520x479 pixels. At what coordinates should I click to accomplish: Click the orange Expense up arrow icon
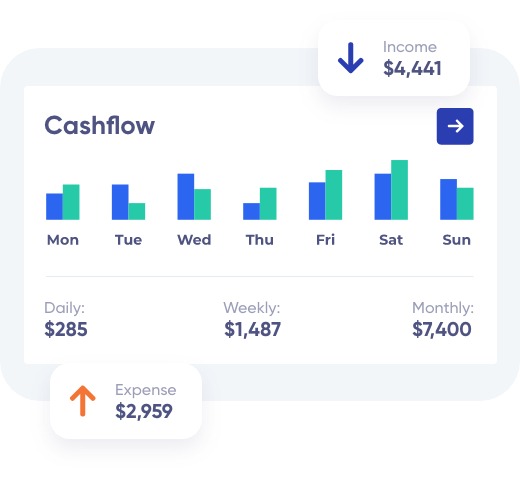point(83,401)
